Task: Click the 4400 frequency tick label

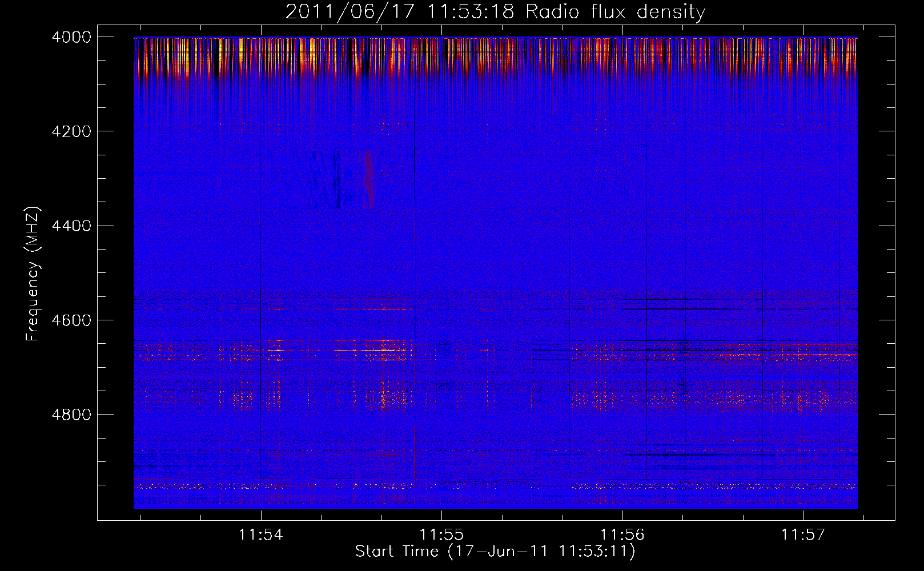Action: point(71,226)
